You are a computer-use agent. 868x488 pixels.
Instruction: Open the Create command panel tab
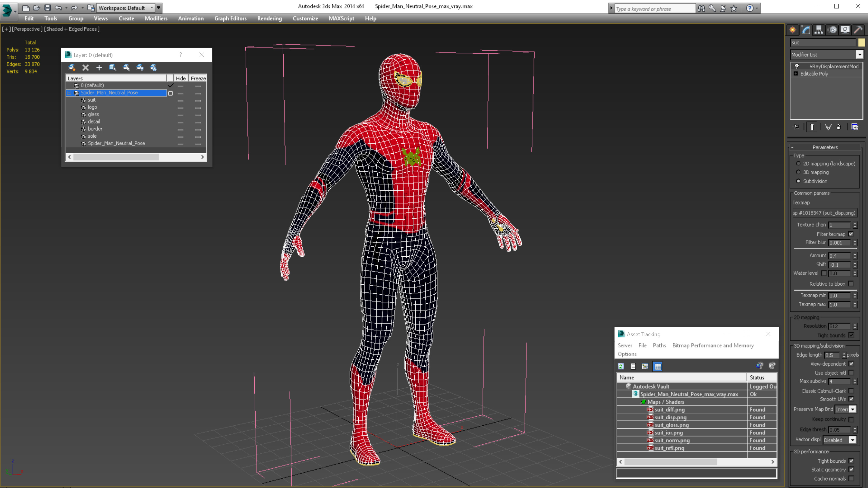coord(793,30)
